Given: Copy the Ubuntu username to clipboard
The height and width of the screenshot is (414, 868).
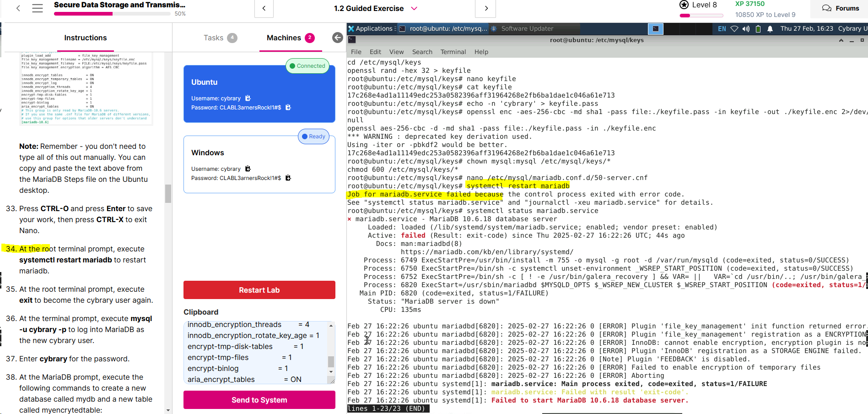Looking at the screenshot, I should click(248, 98).
